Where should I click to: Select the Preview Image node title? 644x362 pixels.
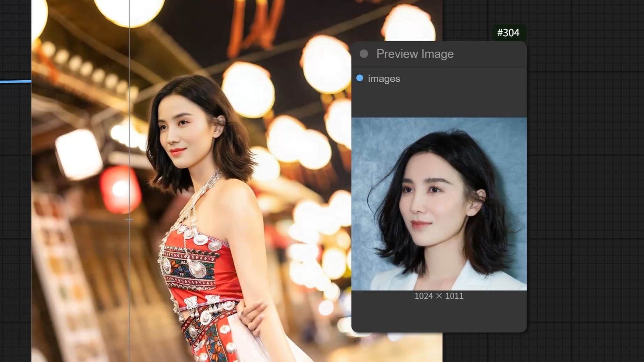click(x=415, y=54)
